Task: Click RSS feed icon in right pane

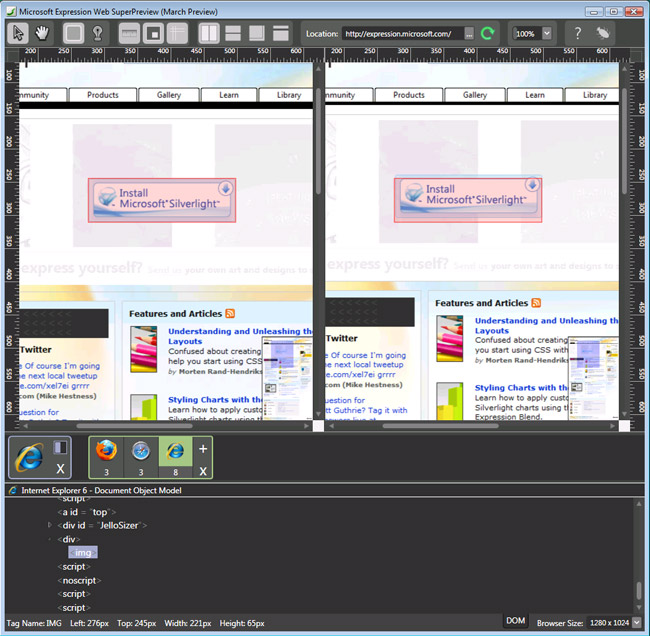Action: [x=536, y=303]
